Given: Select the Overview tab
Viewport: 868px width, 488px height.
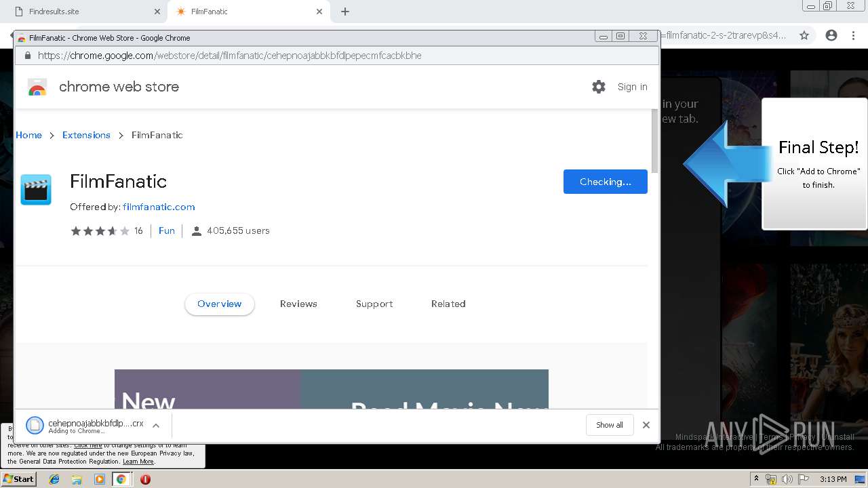Looking at the screenshot, I should coord(219,304).
